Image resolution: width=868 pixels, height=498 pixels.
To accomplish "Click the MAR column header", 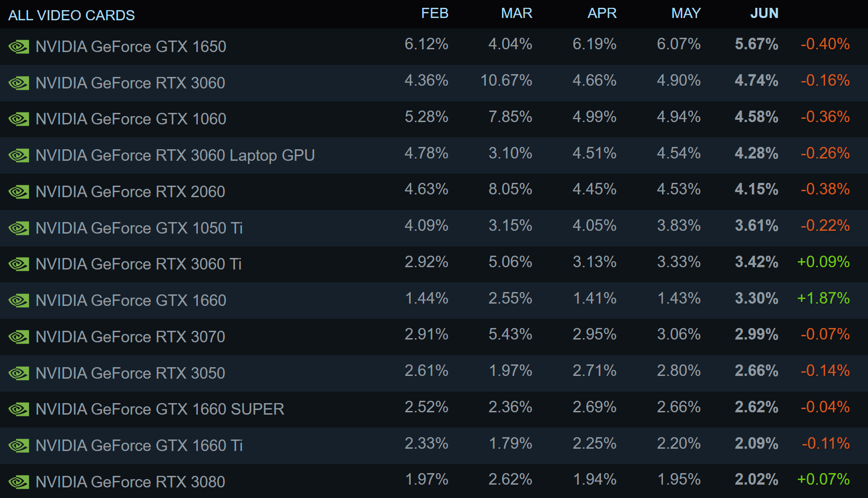I will tap(516, 13).
